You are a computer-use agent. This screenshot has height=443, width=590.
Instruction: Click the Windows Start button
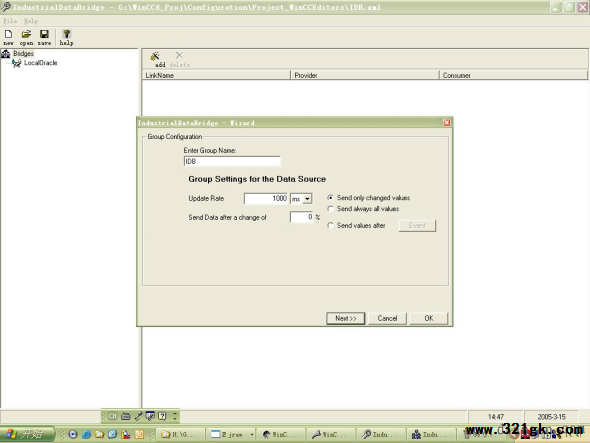(x=27, y=434)
